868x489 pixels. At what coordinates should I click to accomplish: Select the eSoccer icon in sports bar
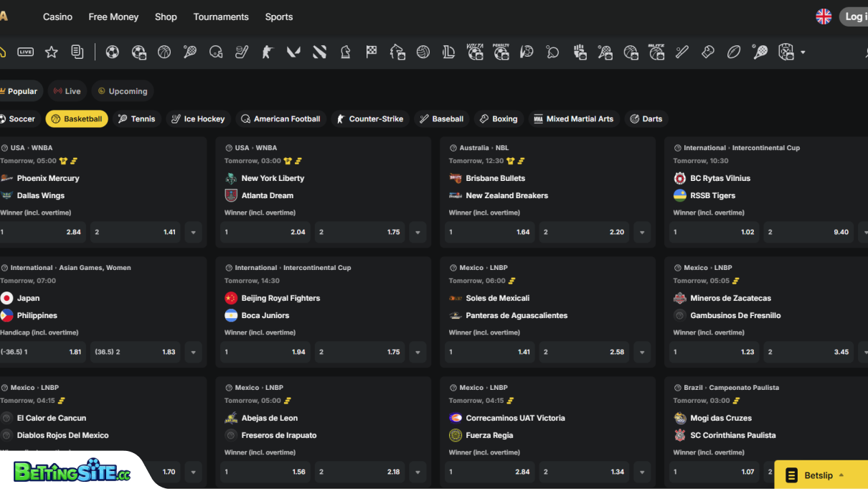coord(138,52)
